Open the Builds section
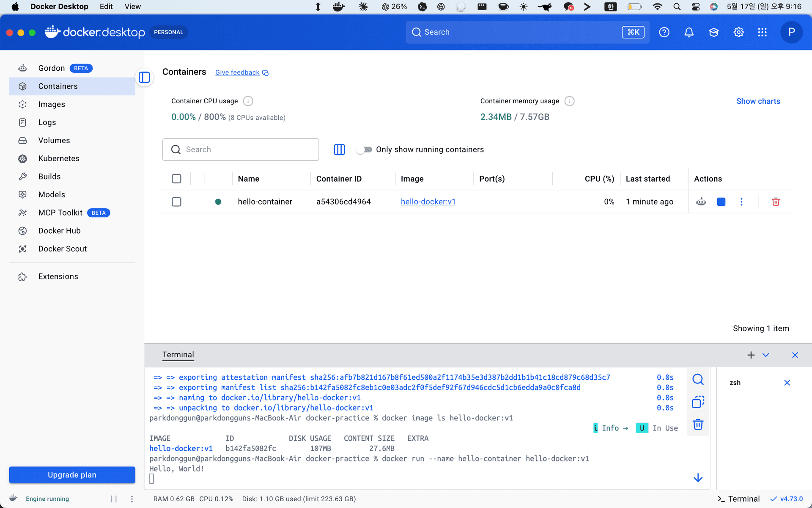The width and height of the screenshot is (812, 508). (x=72, y=177)
